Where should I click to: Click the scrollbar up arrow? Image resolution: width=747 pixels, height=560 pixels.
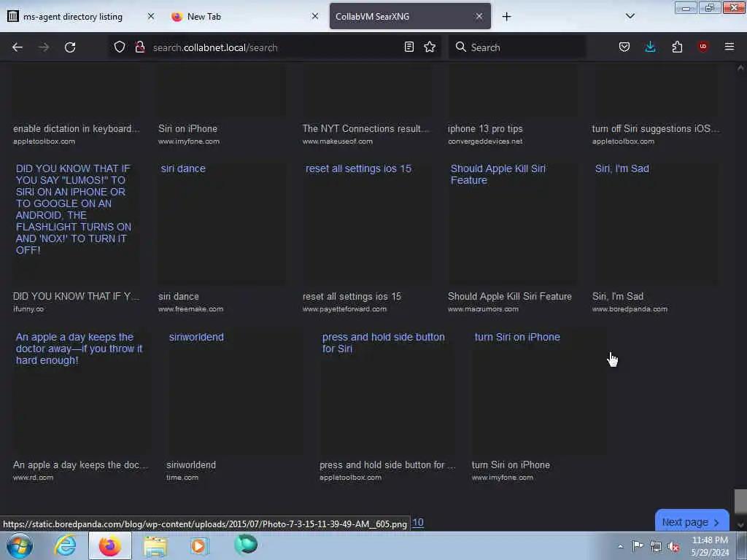(x=740, y=68)
